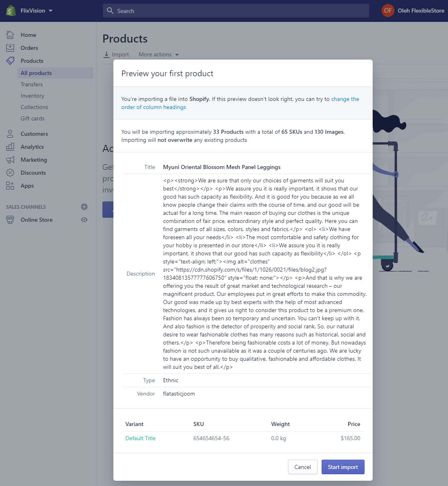Click the Shopify bag logo icon

[11, 11]
